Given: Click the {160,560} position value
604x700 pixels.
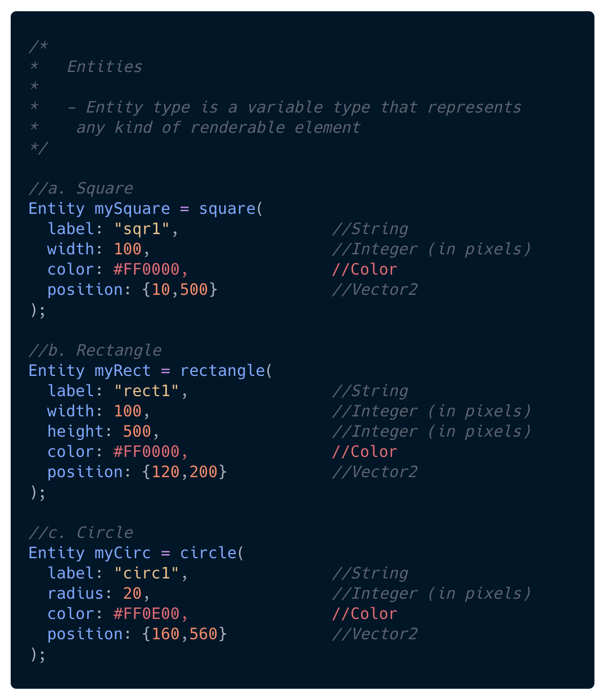Looking at the screenshot, I should pos(184,634).
